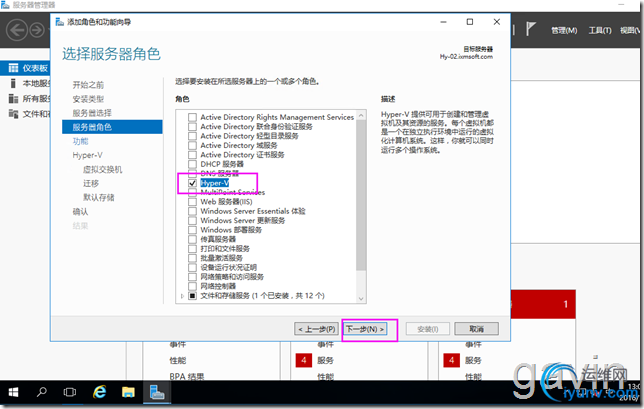644x409 pixels.
Task: Go to 功能 wizard step
Action: (80, 141)
